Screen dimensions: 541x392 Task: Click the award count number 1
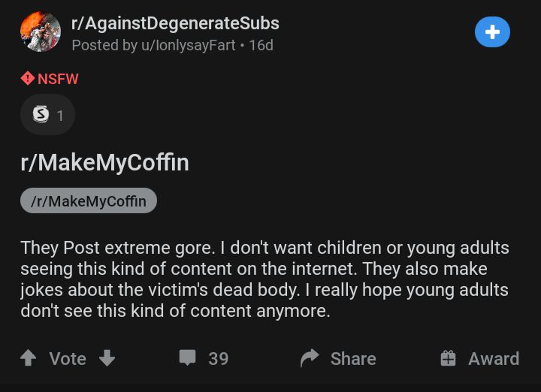(x=60, y=116)
